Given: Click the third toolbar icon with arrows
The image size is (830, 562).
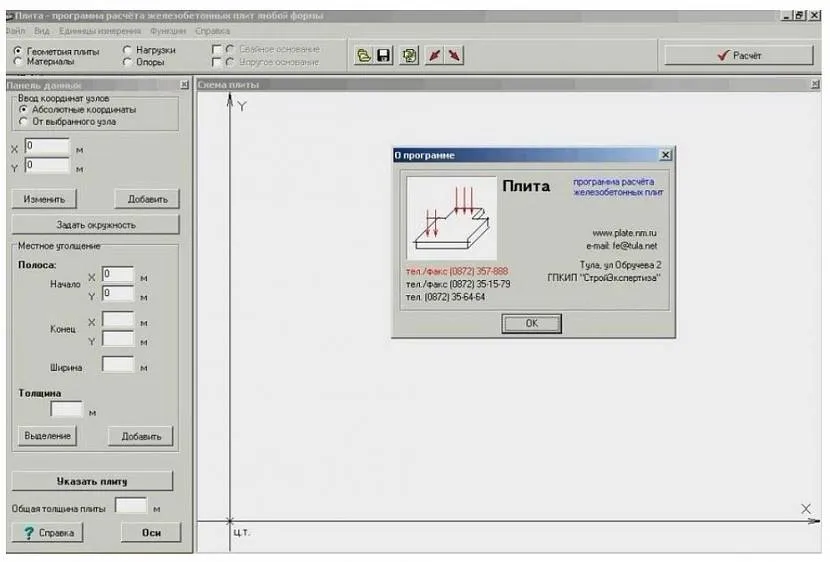Looking at the screenshot, I should pos(409,57).
